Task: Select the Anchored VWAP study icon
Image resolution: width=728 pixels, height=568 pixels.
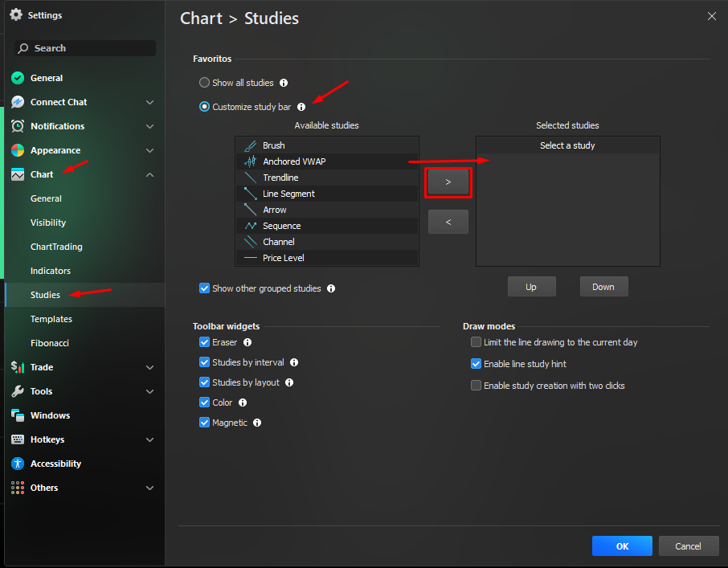Action: [x=250, y=161]
